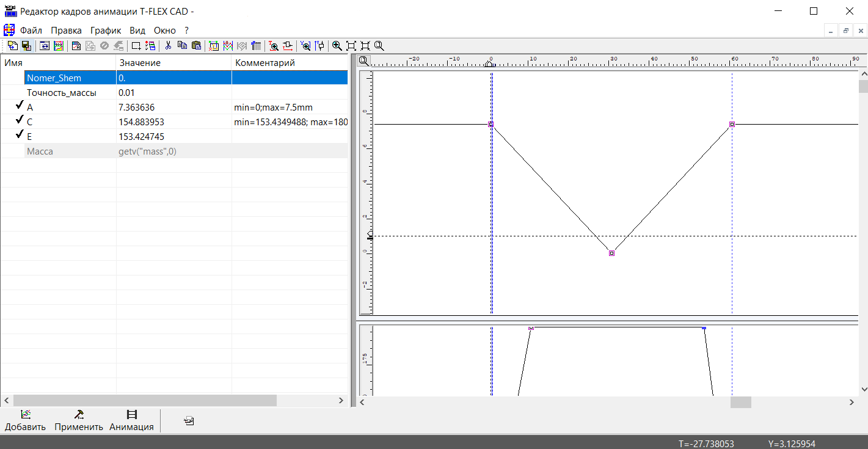Click the variable list horizontal scrollbar thumb
This screenshot has width=868, height=449.
pyautogui.click(x=145, y=401)
